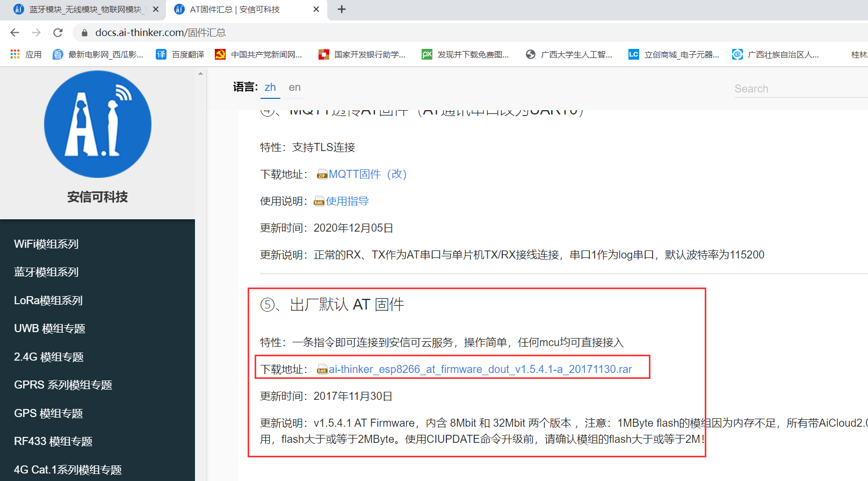Click the sidebar scrollbar up arrow
Image resolution: width=868 pixels, height=481 pixels.
200,74
